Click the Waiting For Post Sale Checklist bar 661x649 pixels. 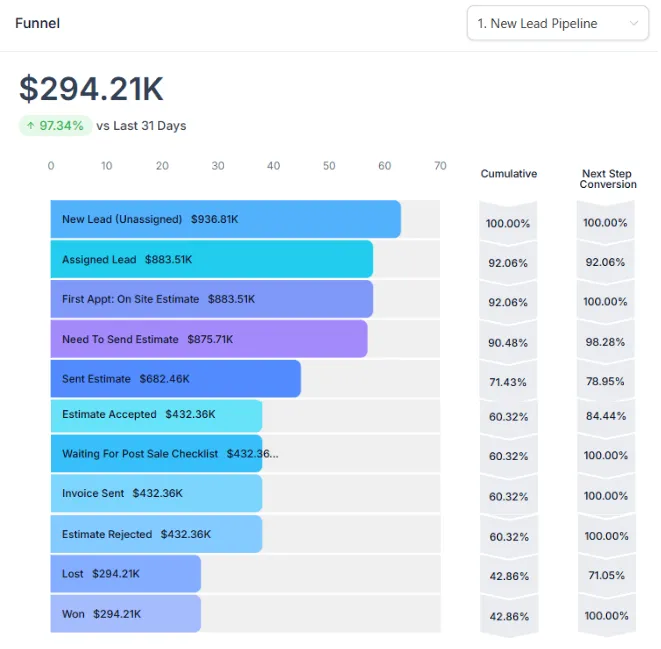click(x=156, y=454)
